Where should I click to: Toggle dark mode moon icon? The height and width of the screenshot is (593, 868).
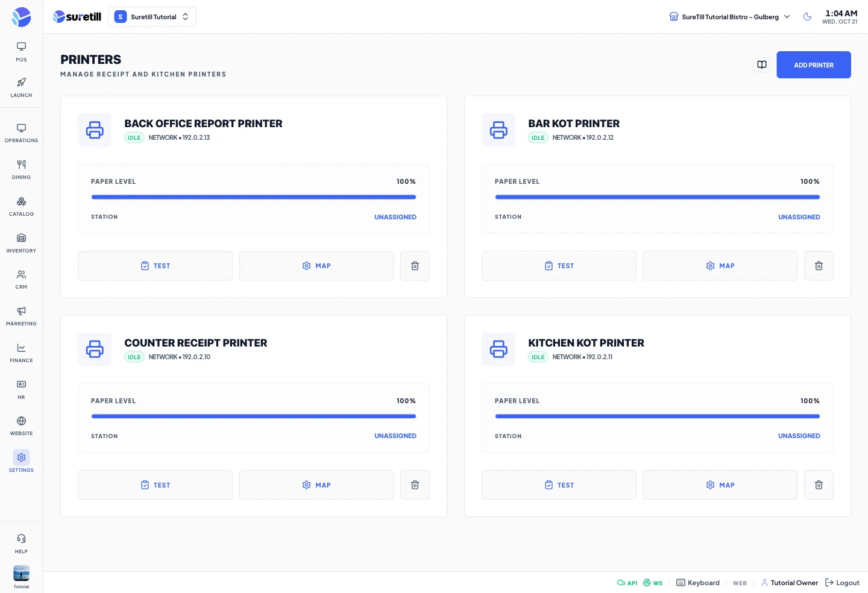pos(807,17)
